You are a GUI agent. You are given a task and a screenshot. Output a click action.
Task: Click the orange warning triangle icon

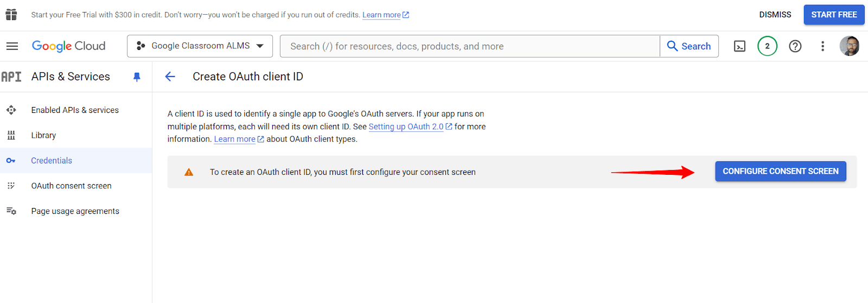[189, 172]
